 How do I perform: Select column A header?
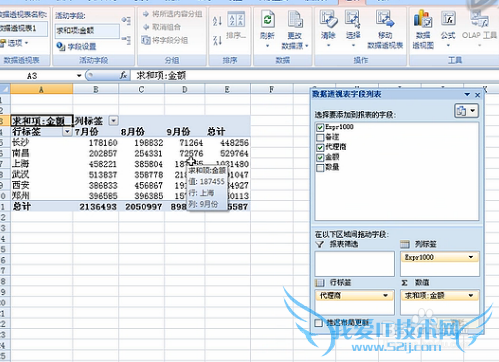[x=42, y=89]
